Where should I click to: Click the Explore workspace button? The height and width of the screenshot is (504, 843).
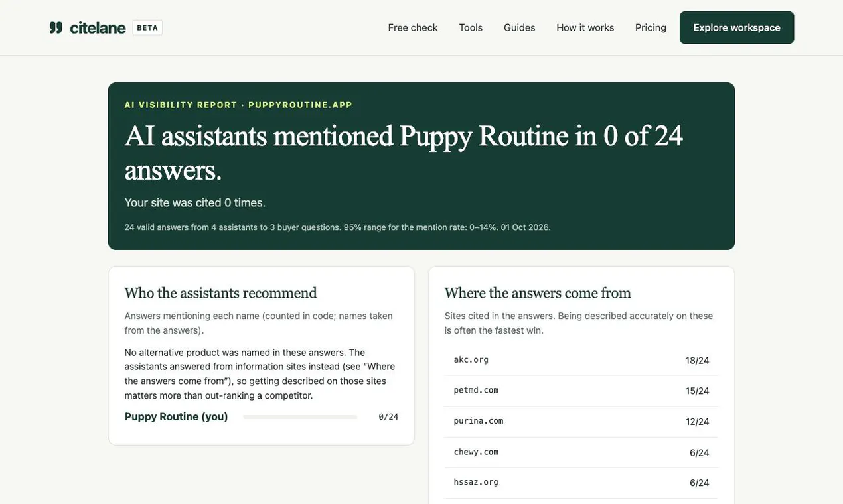737,27
